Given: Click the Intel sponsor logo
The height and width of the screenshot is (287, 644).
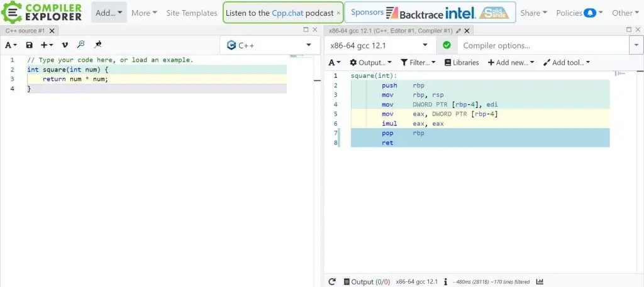Looking at the screenshot, I should click(461, 13).
